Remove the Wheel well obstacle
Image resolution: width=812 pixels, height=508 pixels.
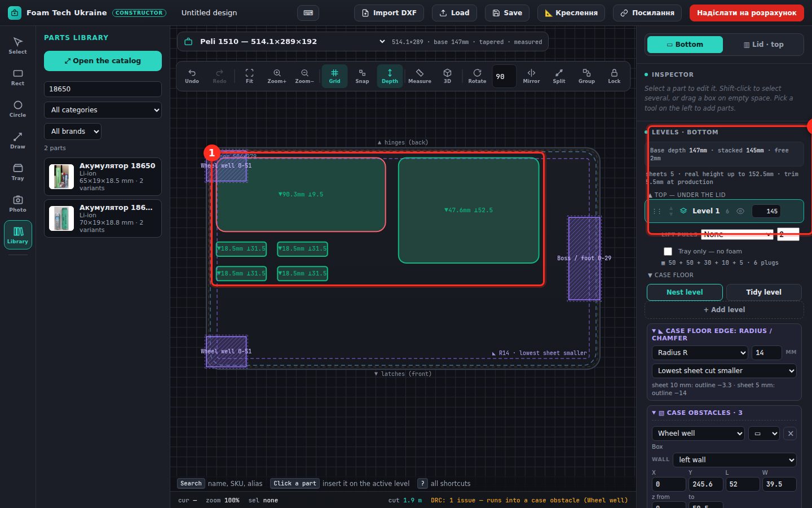[x=791, y=433]
